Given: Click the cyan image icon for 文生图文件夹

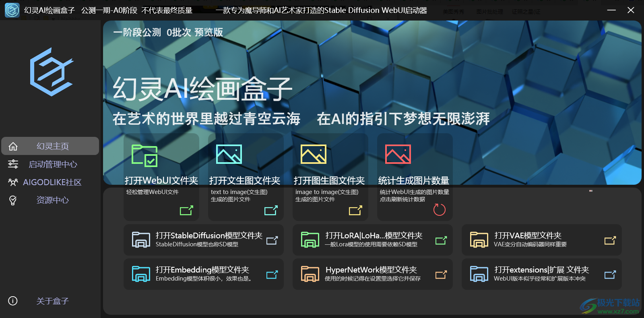Looking at the screenshot, I should coord(229,154).
